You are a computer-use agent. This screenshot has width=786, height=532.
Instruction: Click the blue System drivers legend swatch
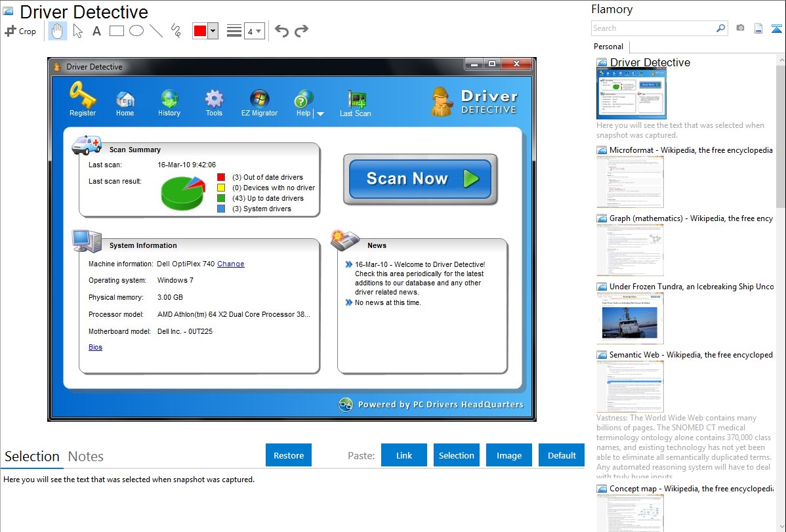coord(221,209)
